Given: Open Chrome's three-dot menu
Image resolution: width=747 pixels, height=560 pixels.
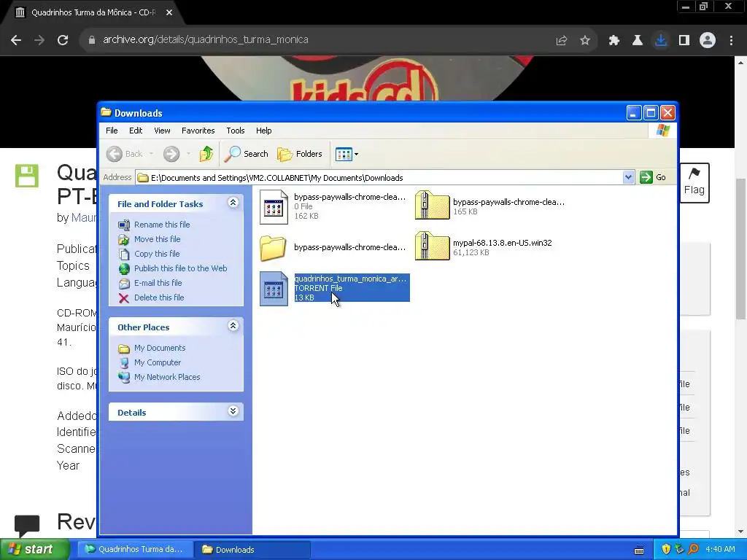Looking at the screenshot, I should tap(731, 41).
